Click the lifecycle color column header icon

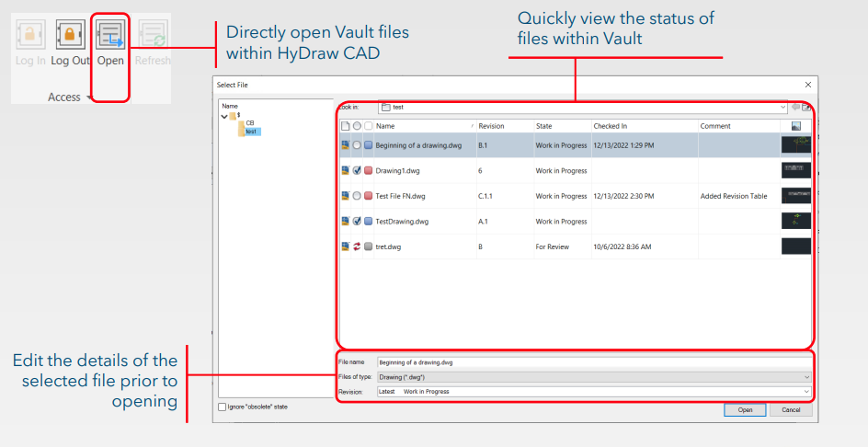(368, 126)
